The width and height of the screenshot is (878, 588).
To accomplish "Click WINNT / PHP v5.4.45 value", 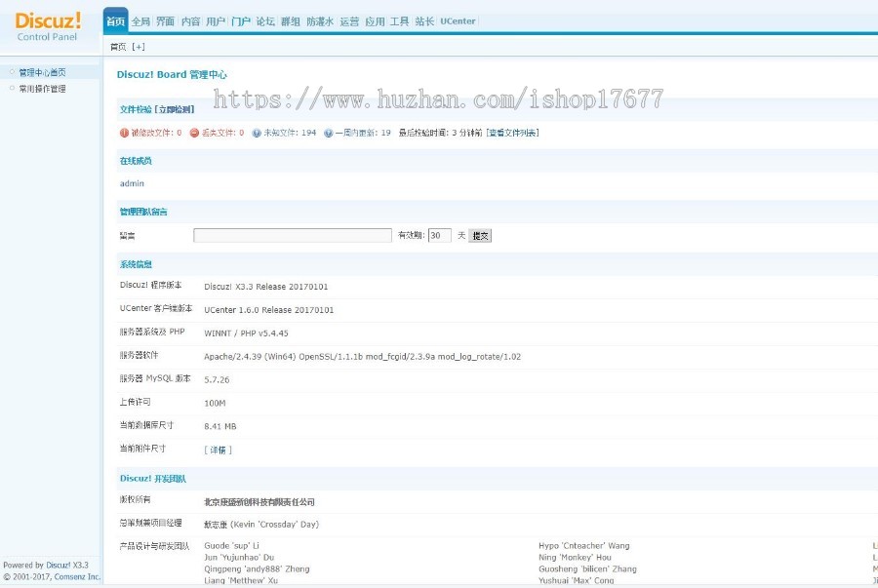I will click(246, 333).
